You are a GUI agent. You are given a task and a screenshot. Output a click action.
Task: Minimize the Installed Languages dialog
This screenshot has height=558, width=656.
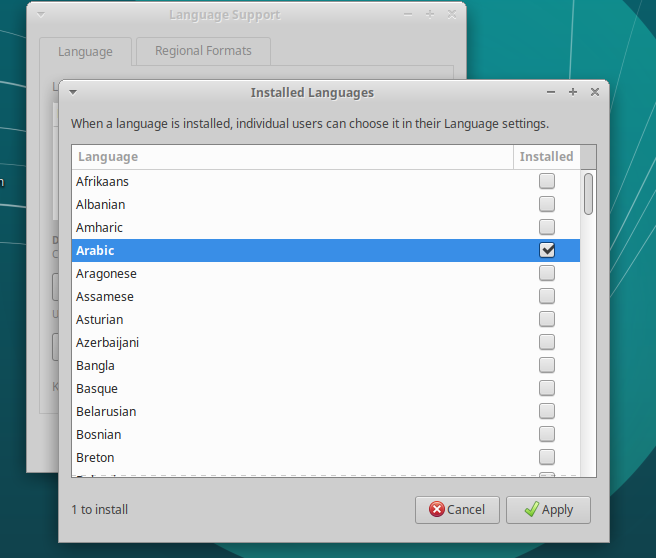pyautogui.click(x=551, y=92)
